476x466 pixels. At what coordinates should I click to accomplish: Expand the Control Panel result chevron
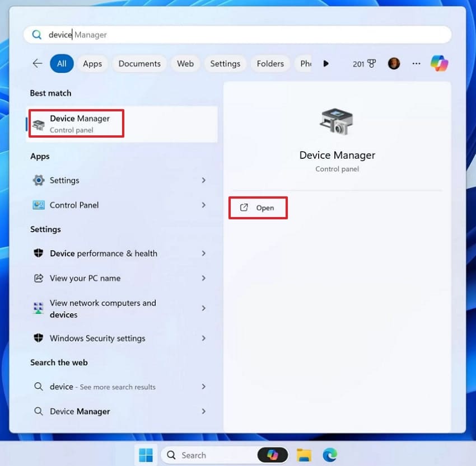(203, 205)
